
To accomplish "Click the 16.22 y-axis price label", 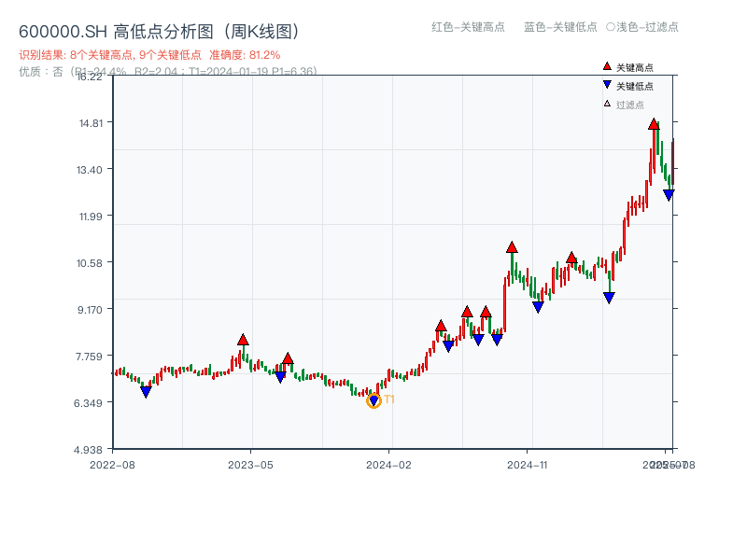I will tap(90, 77).
